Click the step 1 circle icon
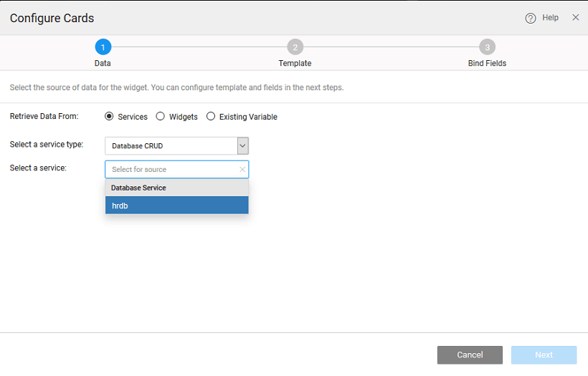Viewport: 588px width, 376px height. point(103,47)
